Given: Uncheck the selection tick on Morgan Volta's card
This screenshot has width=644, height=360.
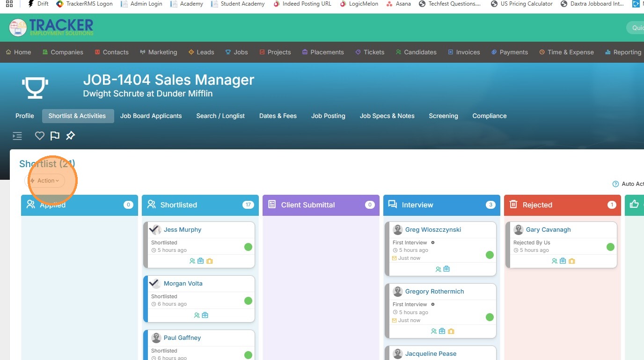Looking at the screenshot, I should (155, 283).
